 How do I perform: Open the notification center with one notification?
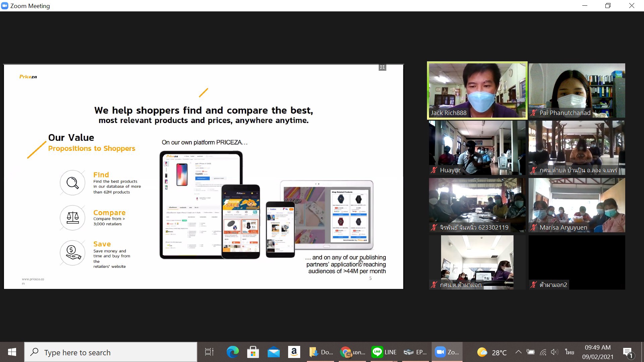pos(628,352)
